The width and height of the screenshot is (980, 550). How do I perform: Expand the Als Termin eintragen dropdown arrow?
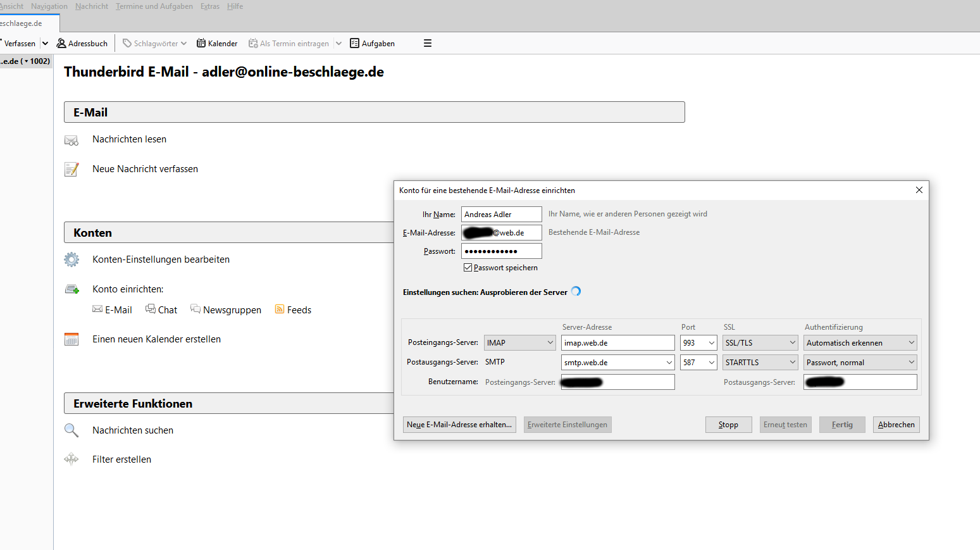click(338, 43)
